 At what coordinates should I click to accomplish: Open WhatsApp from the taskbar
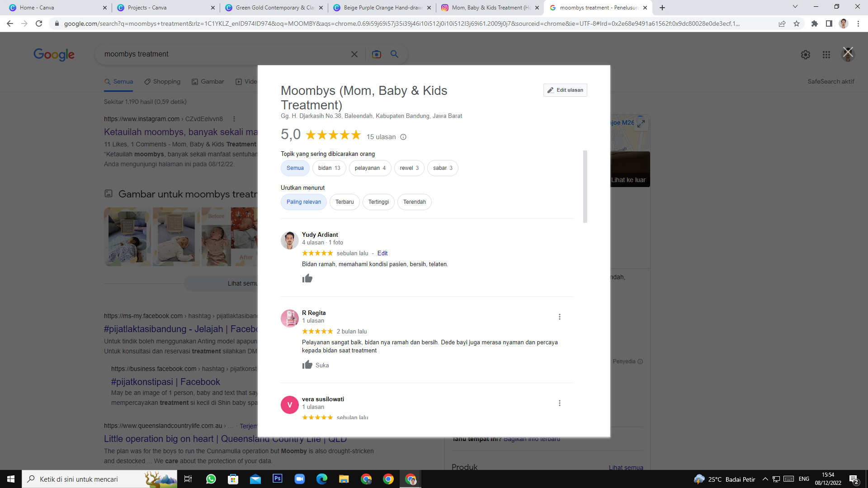click(x=211, y=479)
